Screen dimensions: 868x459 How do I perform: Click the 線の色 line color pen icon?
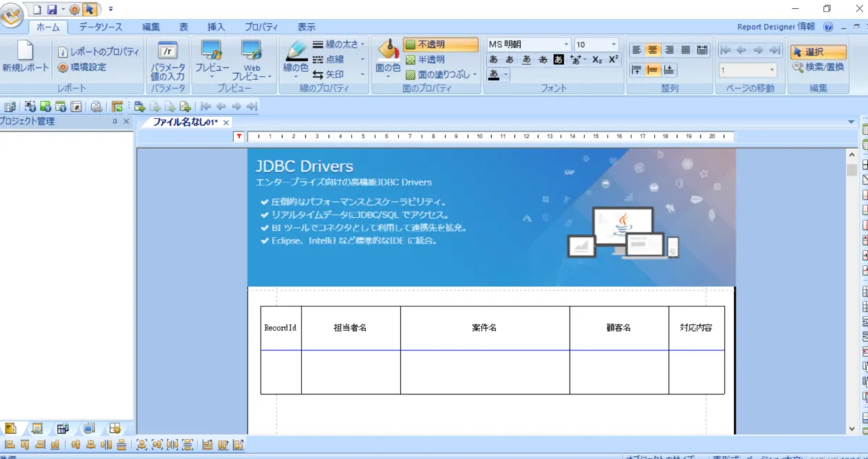296,53
